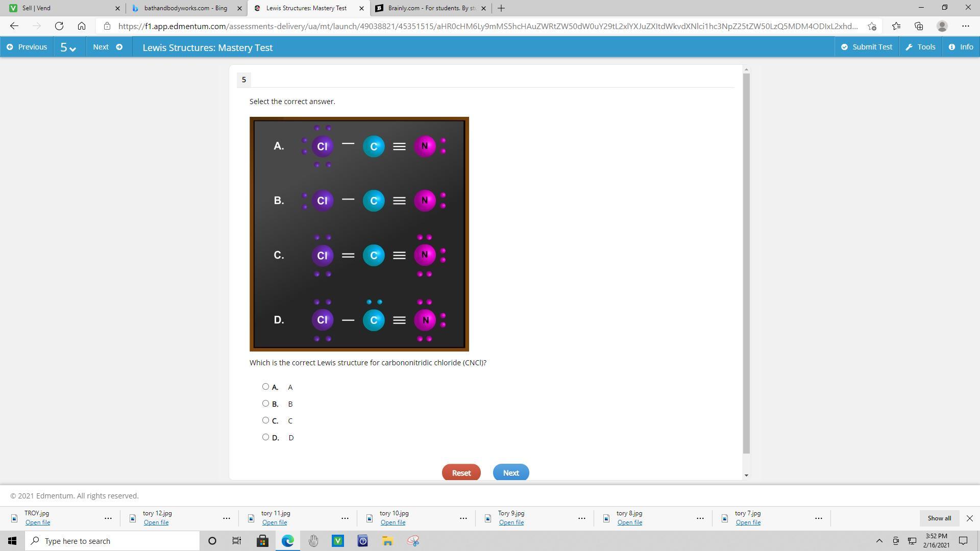Show hidden system tray icons
Viewport: 980px width, 551px height.
pos(879,541)
